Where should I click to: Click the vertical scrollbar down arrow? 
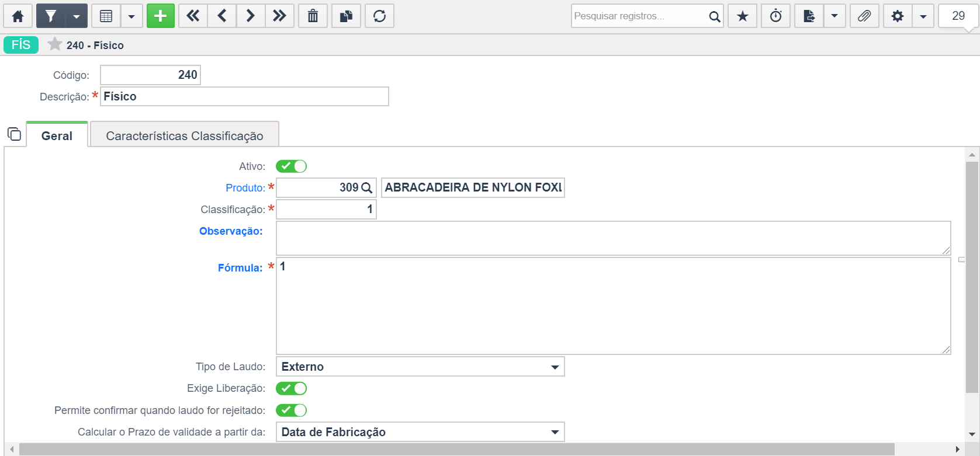click(972, 434)
